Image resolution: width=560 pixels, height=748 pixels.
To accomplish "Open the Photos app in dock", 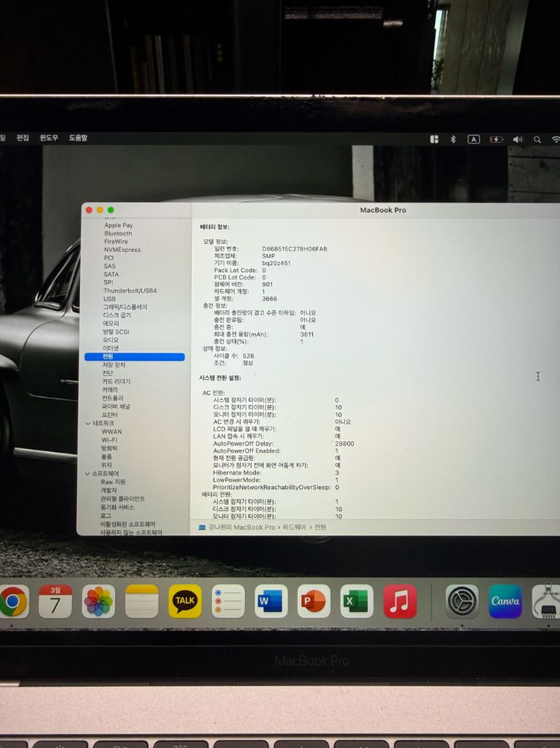I will (x=99, y=601).
